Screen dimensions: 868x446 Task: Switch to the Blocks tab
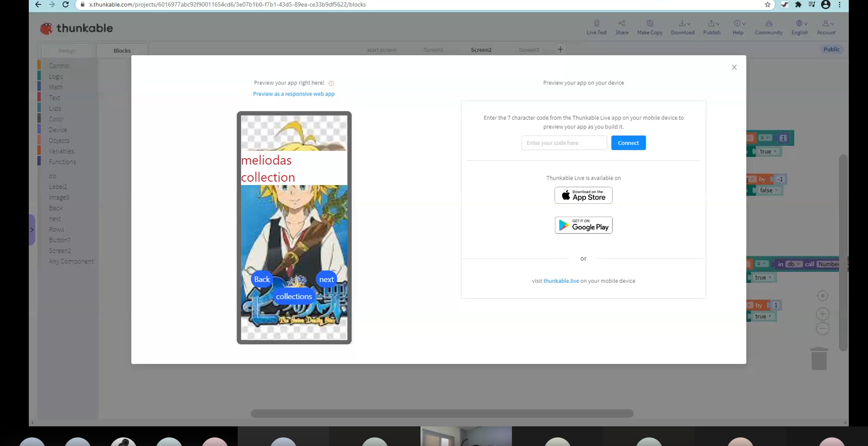click(122, 51)
